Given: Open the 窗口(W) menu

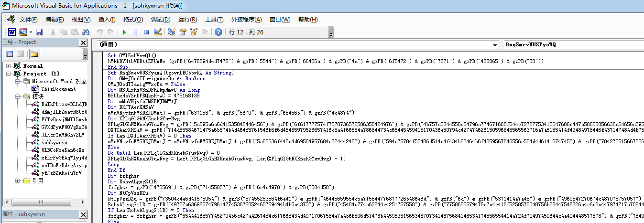Looking at the screenshot, I should coord(280,20).
